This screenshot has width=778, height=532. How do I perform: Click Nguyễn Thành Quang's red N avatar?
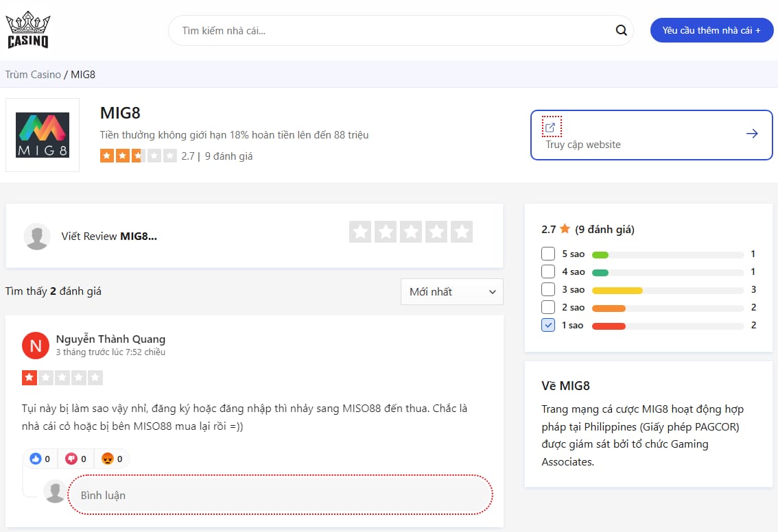point(36,345)
